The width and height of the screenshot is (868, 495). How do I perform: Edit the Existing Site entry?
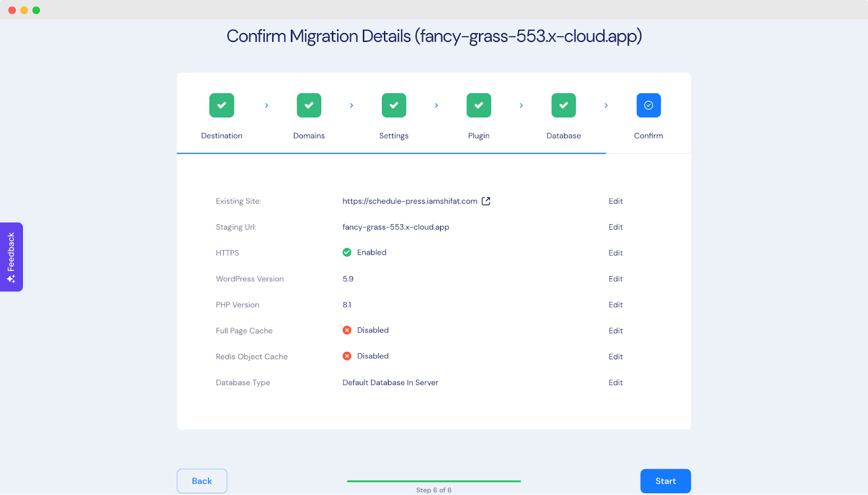615,201
